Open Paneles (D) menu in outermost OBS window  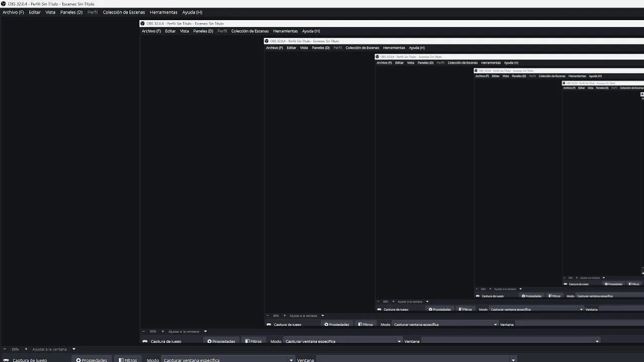[71, 12]
